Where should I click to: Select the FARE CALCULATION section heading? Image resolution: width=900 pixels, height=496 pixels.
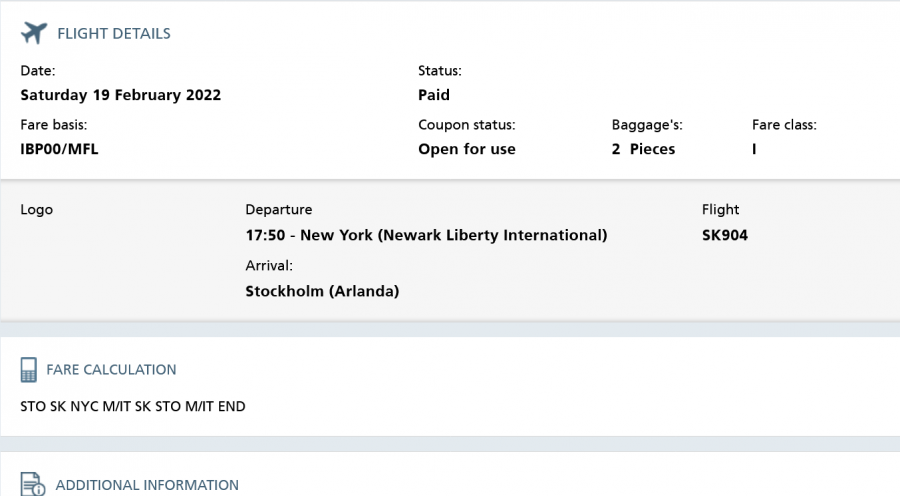point(111,370)
